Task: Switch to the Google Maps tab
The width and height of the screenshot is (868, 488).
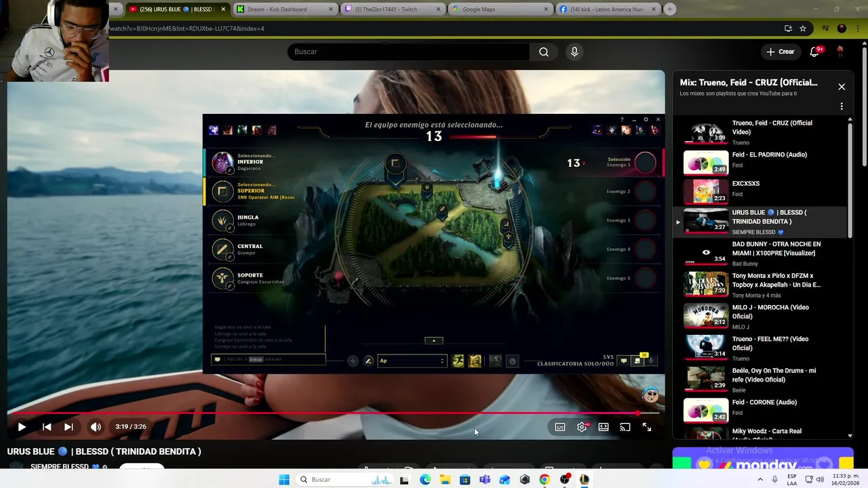Action: (499, 9)
